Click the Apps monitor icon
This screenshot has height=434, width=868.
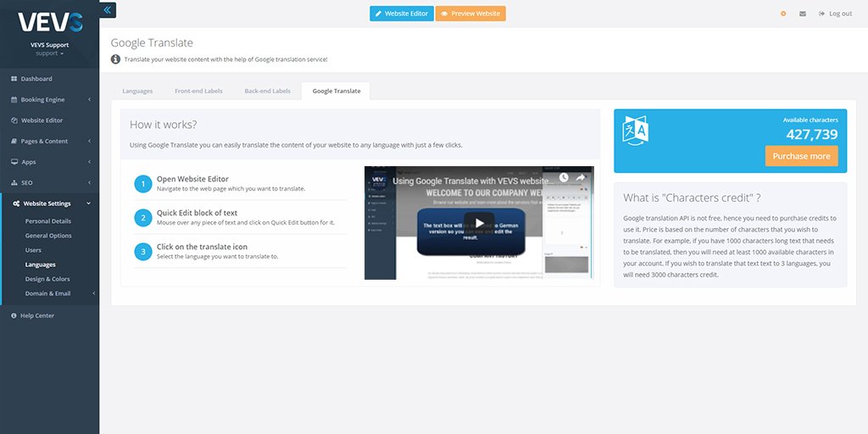pyautogui.click(x=14, y=162)
